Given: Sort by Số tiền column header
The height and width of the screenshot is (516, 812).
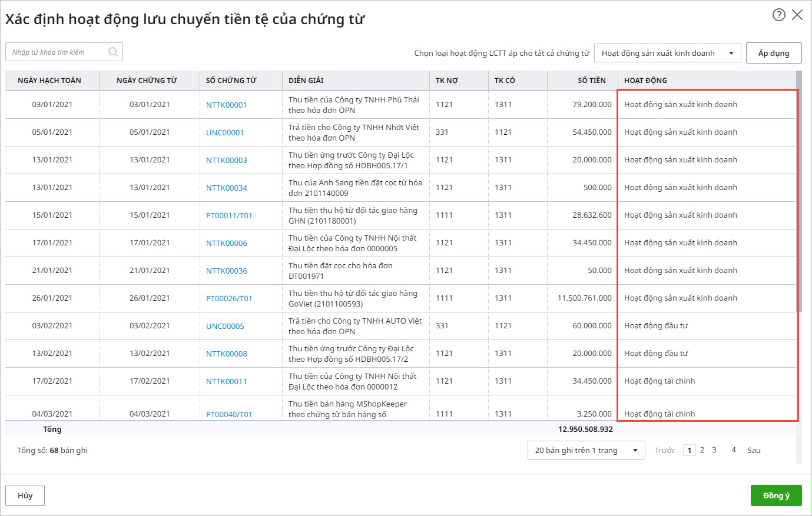Looking at the screenshot, I should [591, 81].
